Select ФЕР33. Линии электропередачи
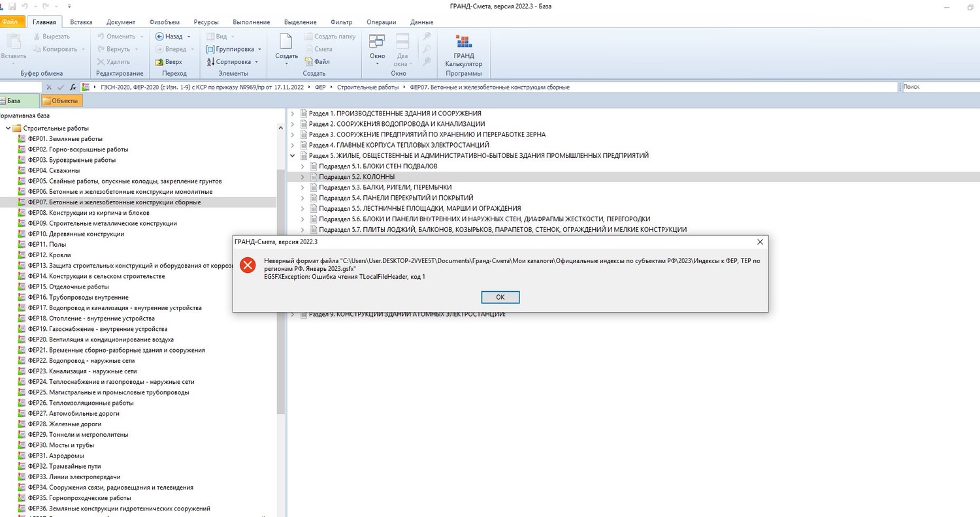Screen dimensions: 980x517 69,477
